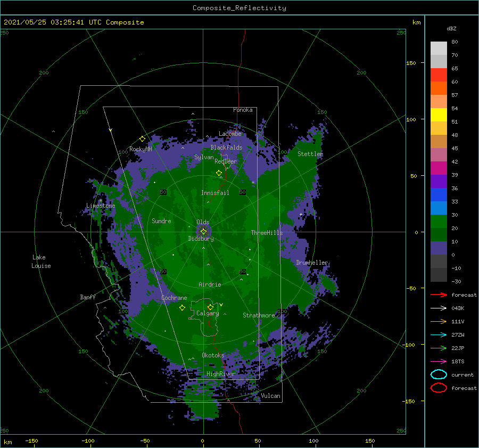Click the Stettler city label

pyautogui.click(x=310, y=154)
